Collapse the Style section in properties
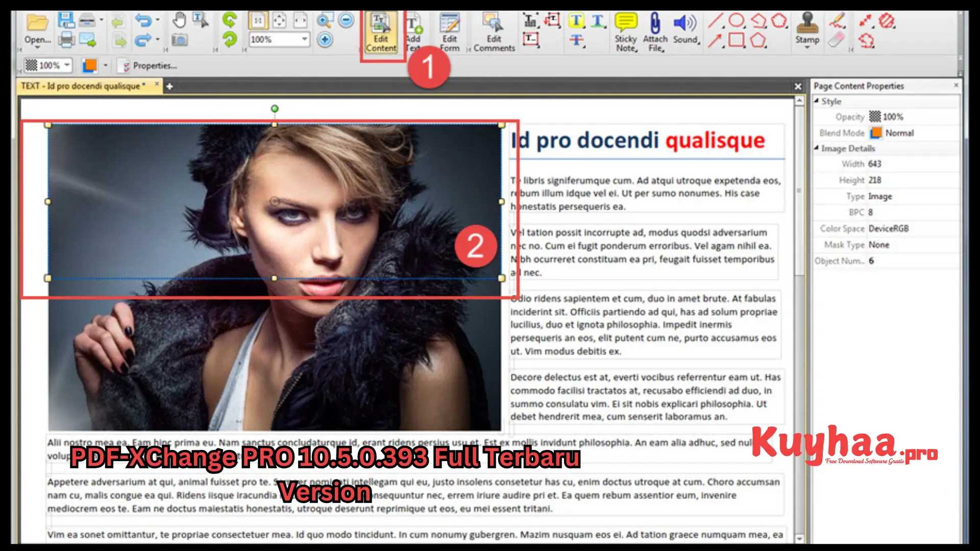 [x=816, y=101]
